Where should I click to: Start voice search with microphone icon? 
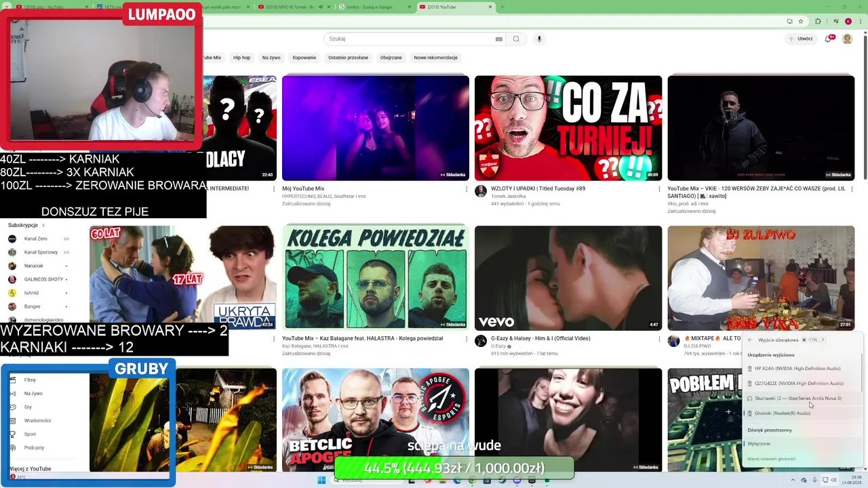click(x=539, y=39)
